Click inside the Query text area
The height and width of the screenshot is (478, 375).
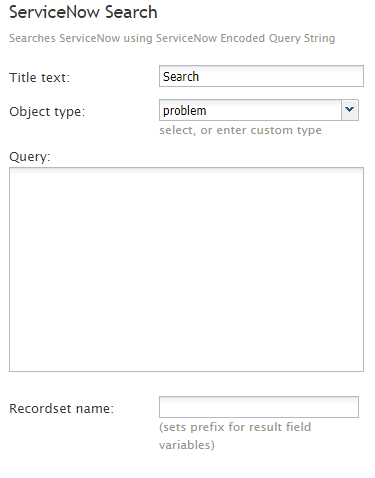(186, 269)
